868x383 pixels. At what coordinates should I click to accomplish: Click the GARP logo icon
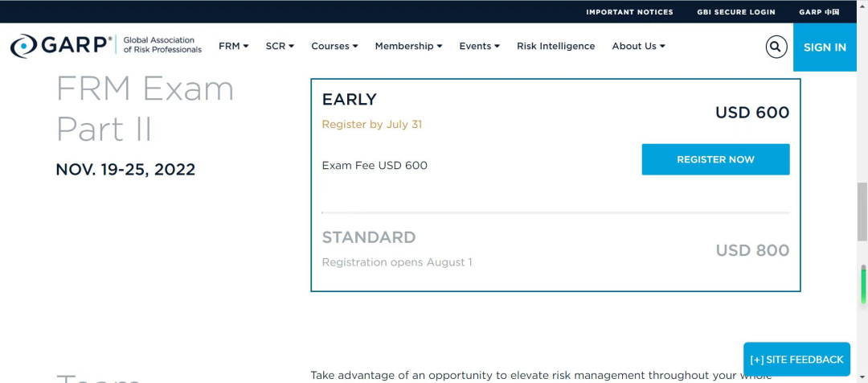click(x=23, y=47)
